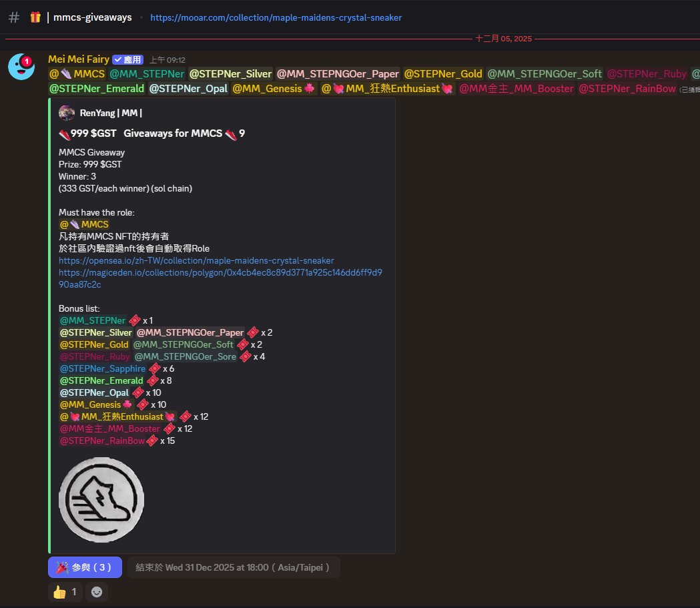This screenshot has width=700, height=608.
Task: Click @MM_Genesis mention in second message line
Action: pyautogui.click(x=274, y=89)
